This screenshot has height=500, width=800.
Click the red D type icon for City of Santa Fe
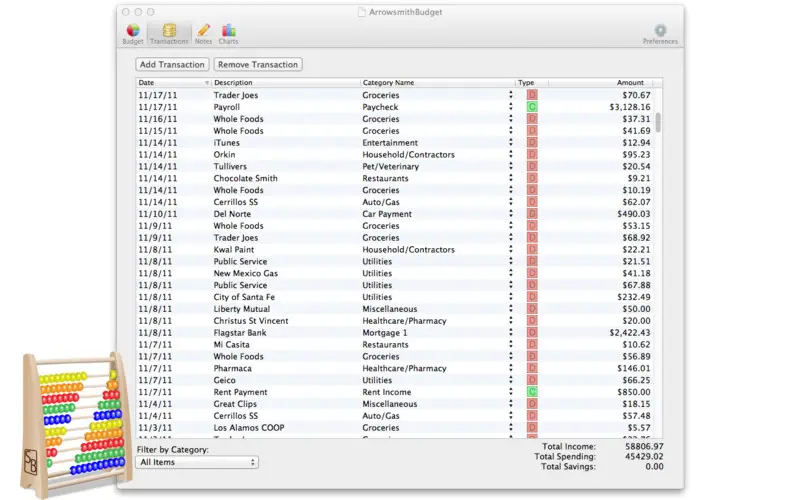point(532,297)
